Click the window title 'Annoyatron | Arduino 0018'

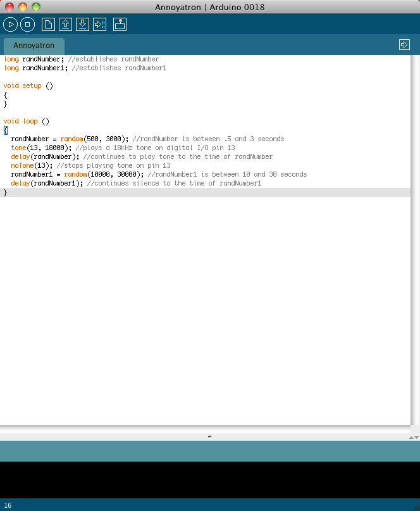pos(209,7)
